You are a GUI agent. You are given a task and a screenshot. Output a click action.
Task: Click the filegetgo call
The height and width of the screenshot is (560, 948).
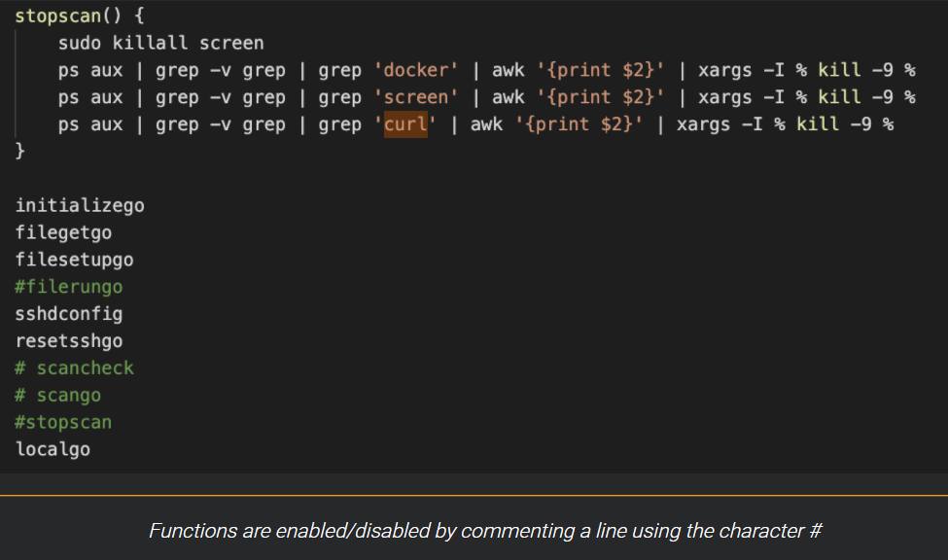pos(63,232)
